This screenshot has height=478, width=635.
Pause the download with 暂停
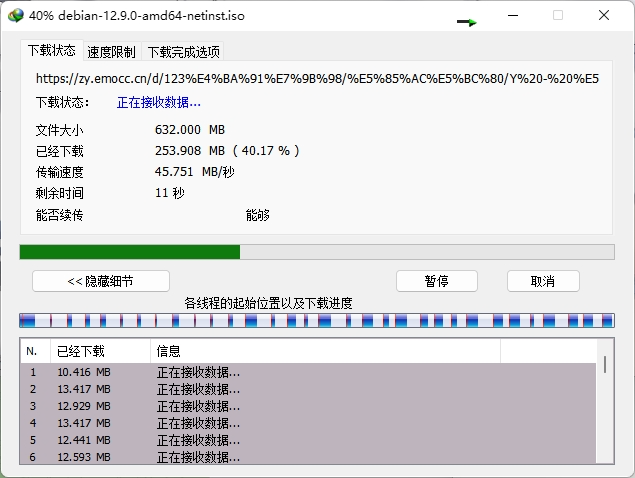click(x=436, y=281)
